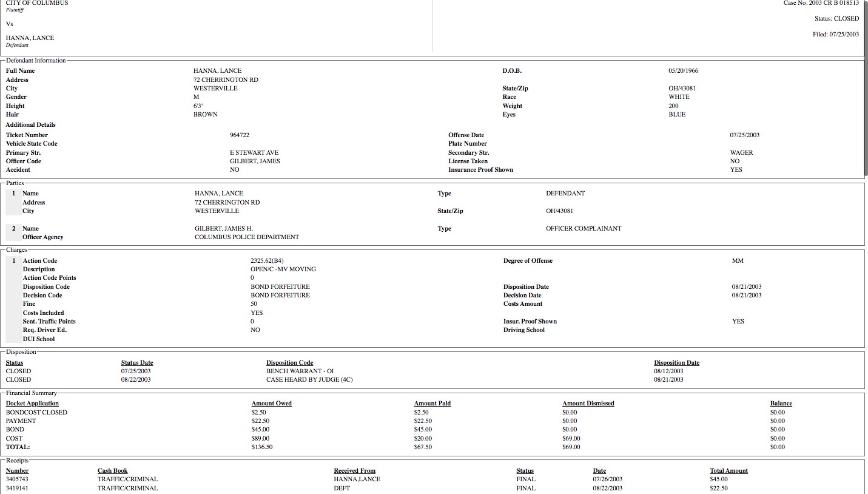868x494 pixels.
Task: Select BENCH WARRANT - OI disposition entry
Action: pyautogui.click(x=300, y=371)
